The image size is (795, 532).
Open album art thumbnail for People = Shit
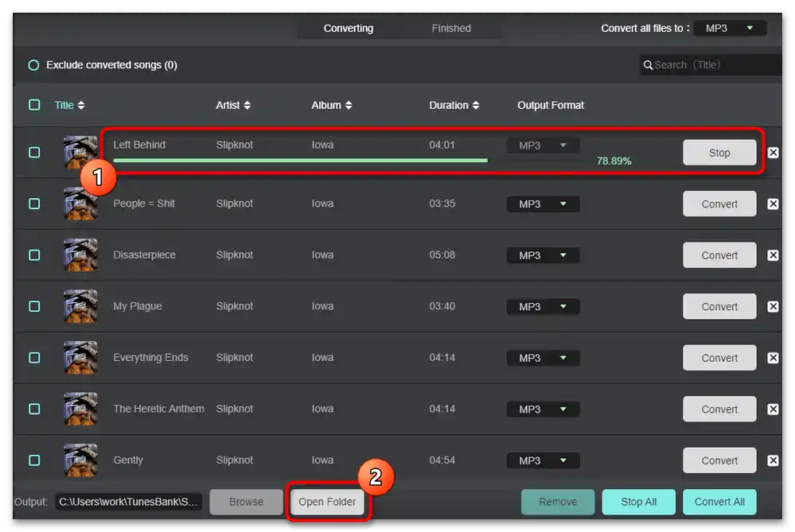(x=80, y=204)
